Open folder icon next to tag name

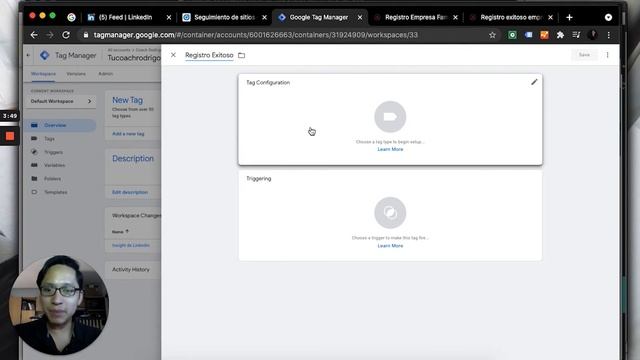pos(242,55)
